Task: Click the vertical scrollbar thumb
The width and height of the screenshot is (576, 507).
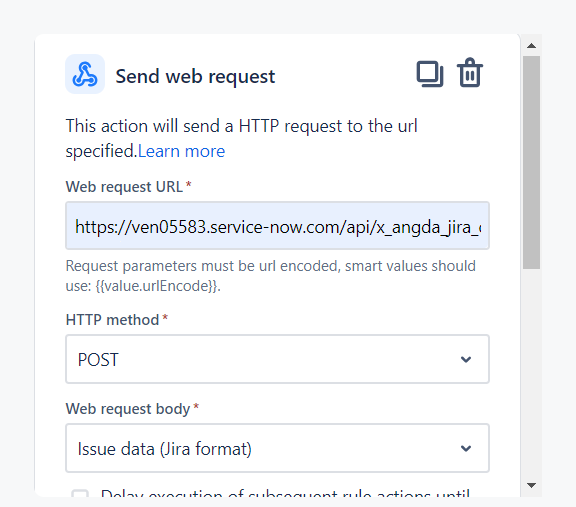Action: [531, 162]
